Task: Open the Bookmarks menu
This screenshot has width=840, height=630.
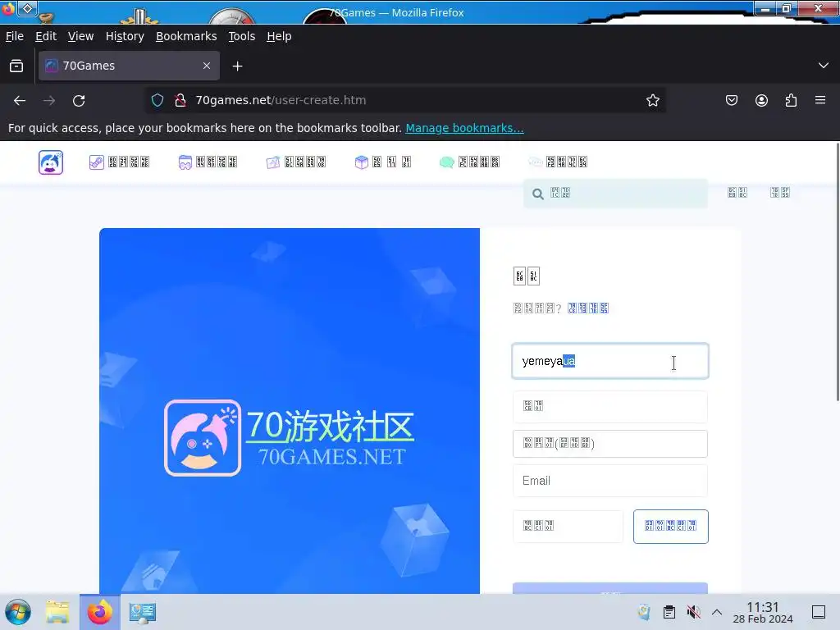Action: point(186,36)
